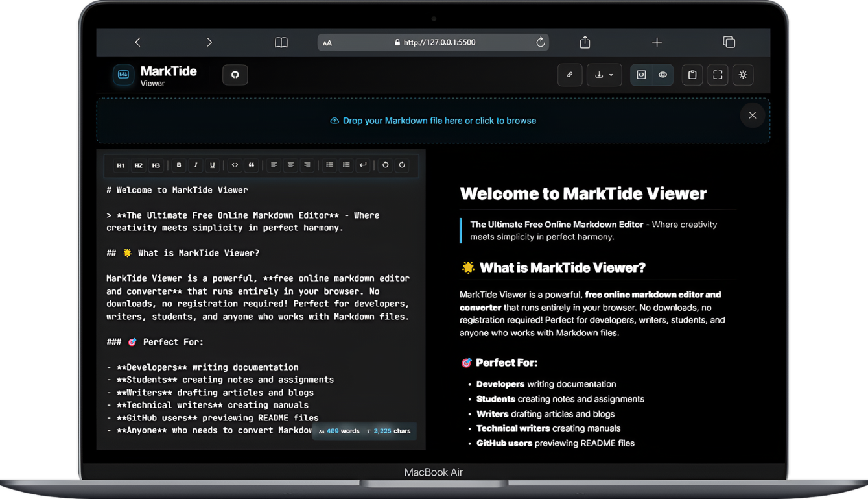Screen dimensions: 868x499
Task: Insert an H2 heading
Action: (x=138, y=165)
